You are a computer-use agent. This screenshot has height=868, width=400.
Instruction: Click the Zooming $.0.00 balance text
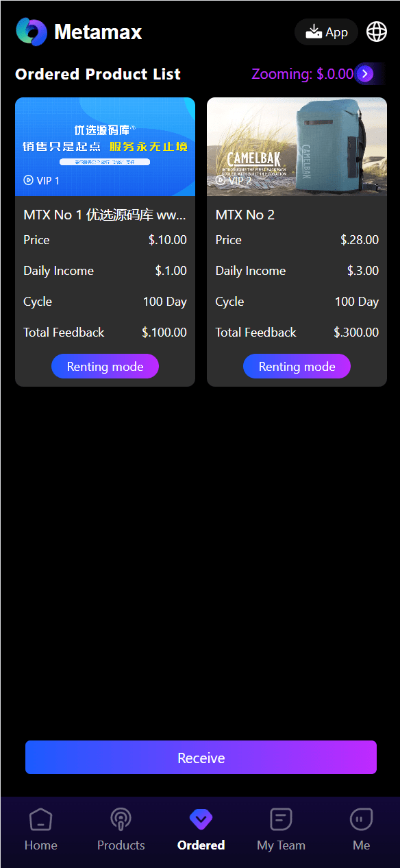(303, 74)
